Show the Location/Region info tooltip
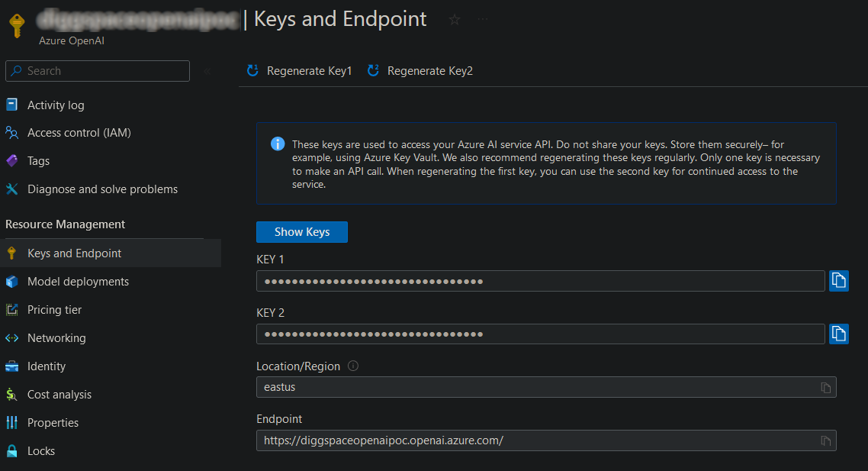This screenshot has width=868, height=471. pyautogui.click(x=352, y=366)
